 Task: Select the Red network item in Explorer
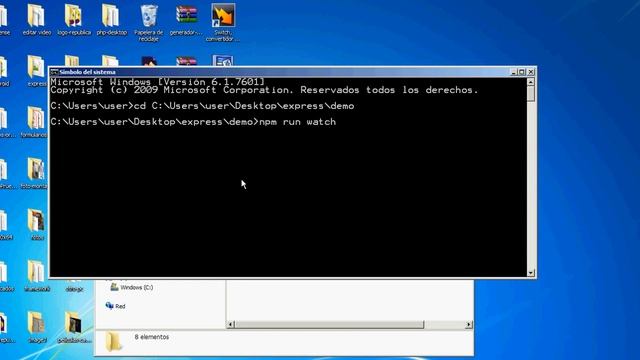click(x=116, y=306)
